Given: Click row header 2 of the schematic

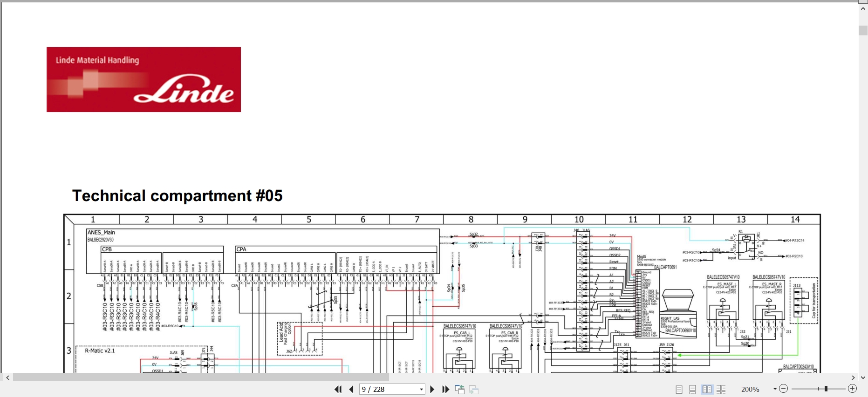Looking at the screenshot, I should pyautogui.click(x=69, y=296).
